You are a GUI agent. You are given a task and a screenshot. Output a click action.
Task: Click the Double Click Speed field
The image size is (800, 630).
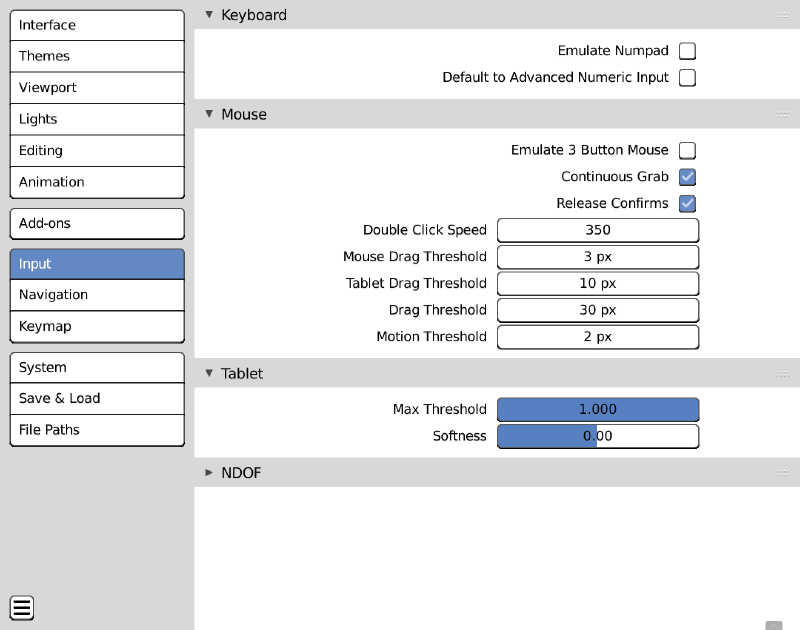[x=598, y=230]
